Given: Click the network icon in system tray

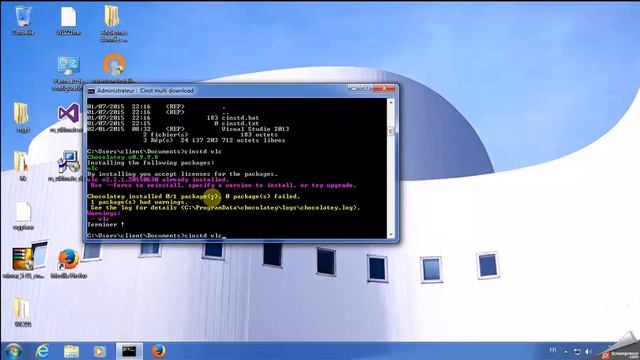Looking at the screenshot, I should (x=577, y=351).
